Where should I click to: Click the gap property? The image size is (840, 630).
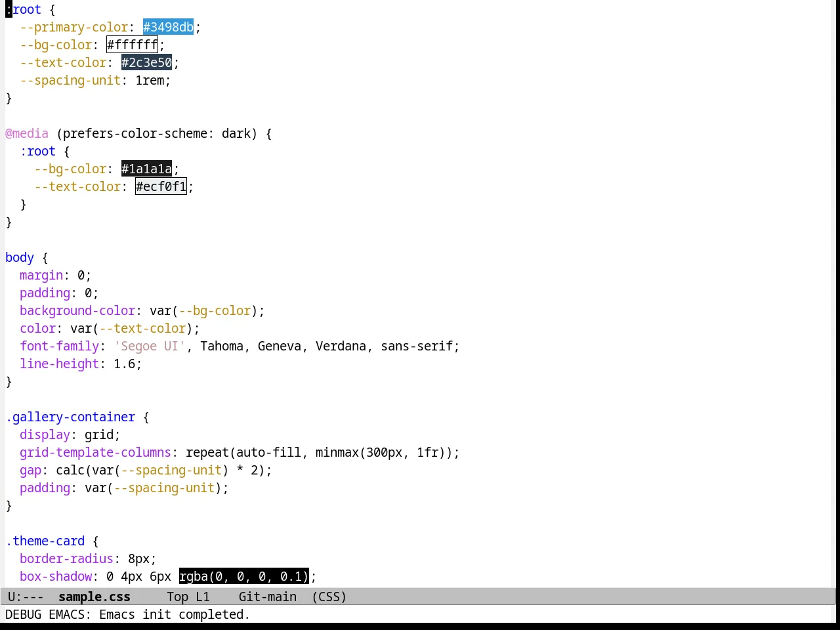coord(30,470)
